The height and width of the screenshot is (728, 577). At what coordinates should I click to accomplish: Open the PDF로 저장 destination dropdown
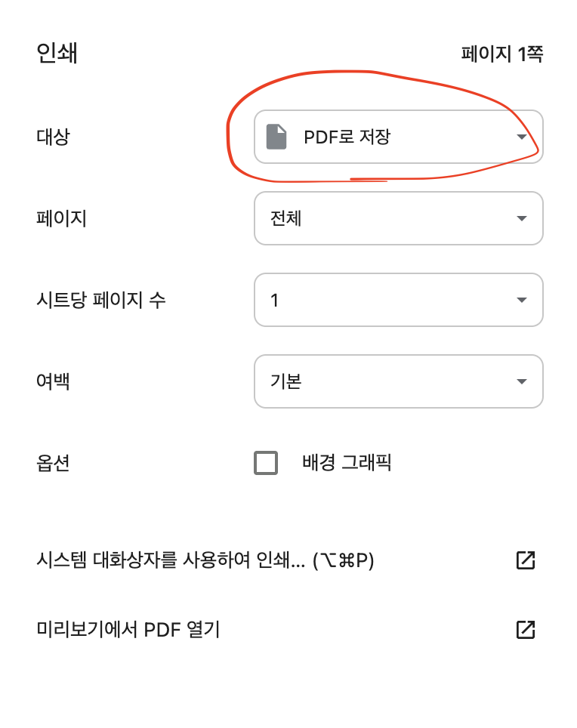click(399, 137)
